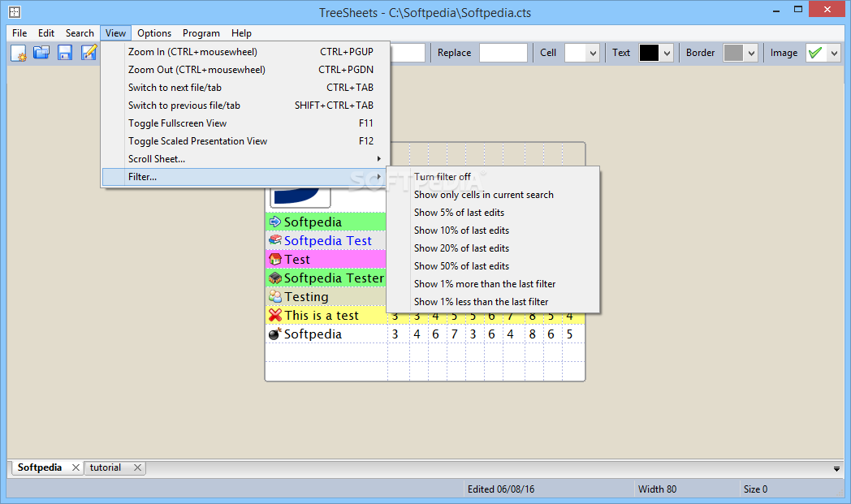Click the white Cell color swatch

pos(576,53)
